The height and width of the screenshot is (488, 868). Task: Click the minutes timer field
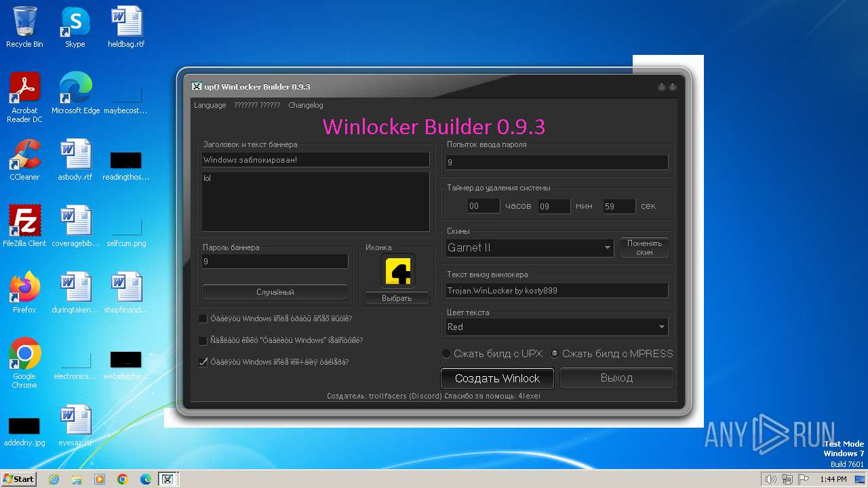[554, 206]
